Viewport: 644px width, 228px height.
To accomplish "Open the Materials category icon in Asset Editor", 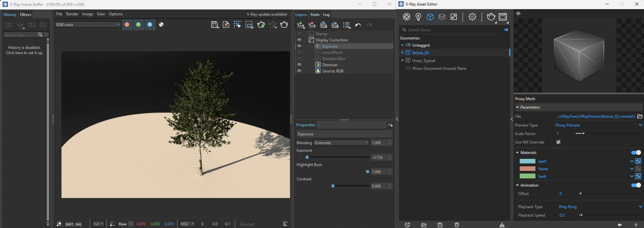I will (407, 17).
